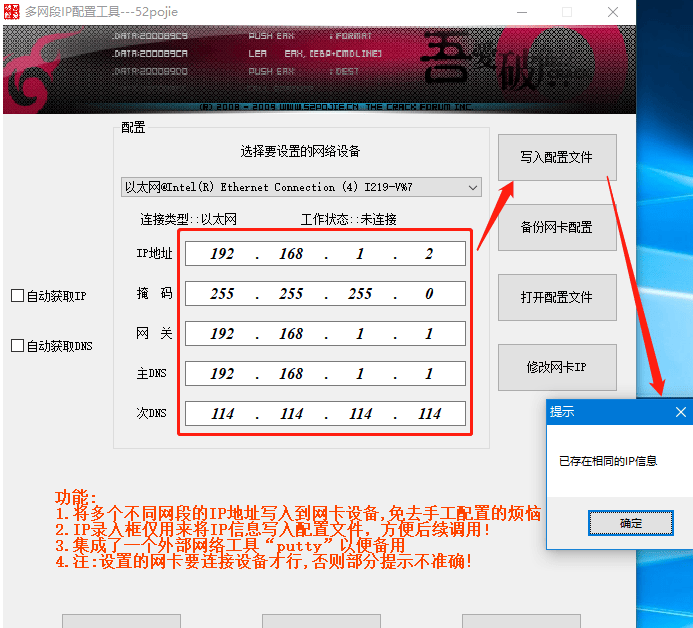Viewport: 693px width, 628px height.
Task: Confirm the dialog with 确定
Action: click(631, 523)
